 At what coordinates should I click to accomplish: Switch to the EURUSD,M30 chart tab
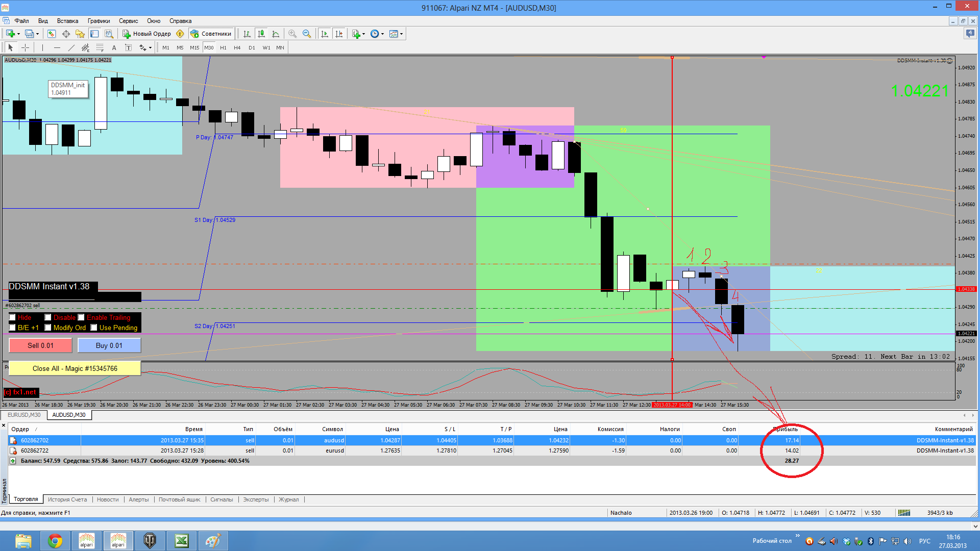point(24,415)
